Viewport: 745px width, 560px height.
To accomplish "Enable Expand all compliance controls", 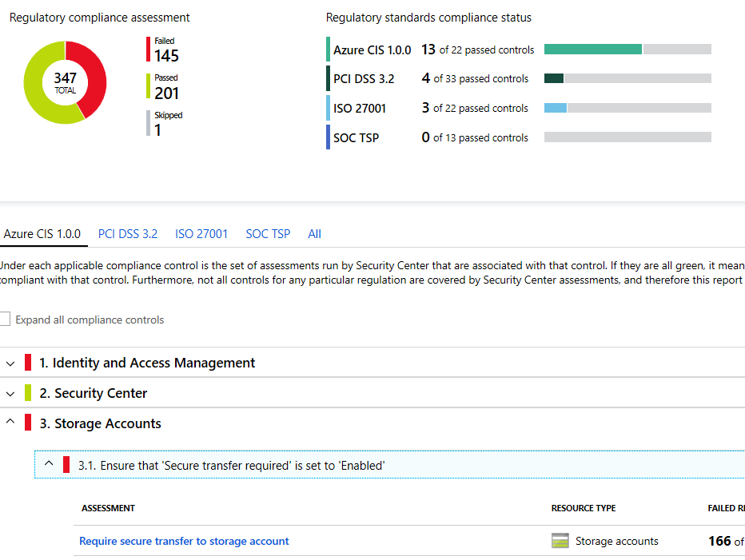I will [5, 319].
